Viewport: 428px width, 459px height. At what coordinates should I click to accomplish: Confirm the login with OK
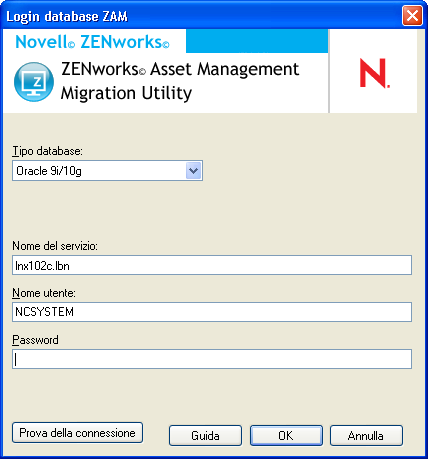tap(286, 436)
